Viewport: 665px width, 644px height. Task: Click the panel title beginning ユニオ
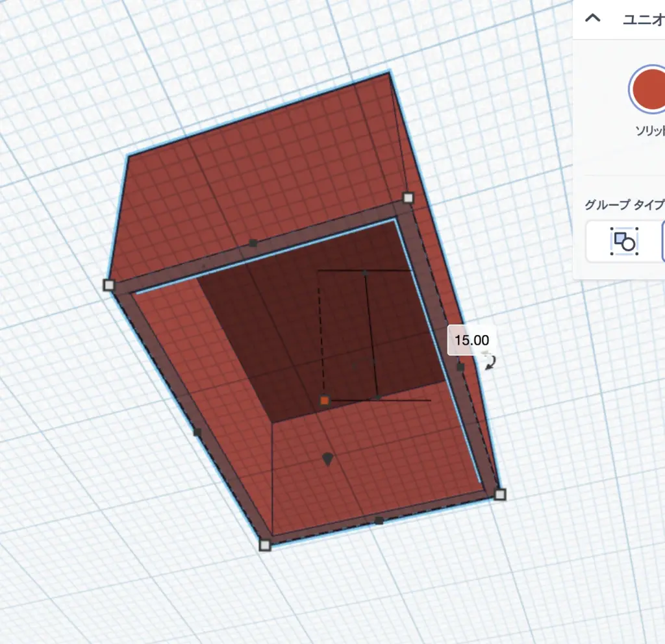(643, 19)
